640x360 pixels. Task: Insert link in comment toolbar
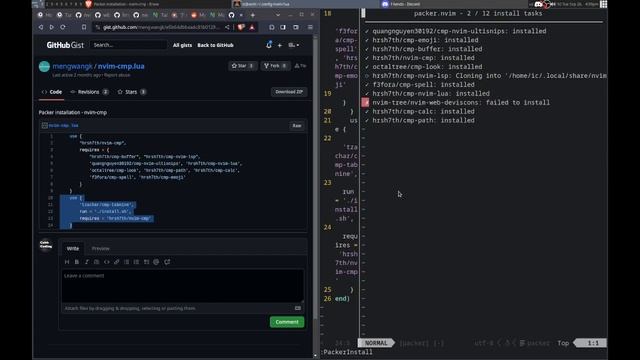click(x=117, y=262)
